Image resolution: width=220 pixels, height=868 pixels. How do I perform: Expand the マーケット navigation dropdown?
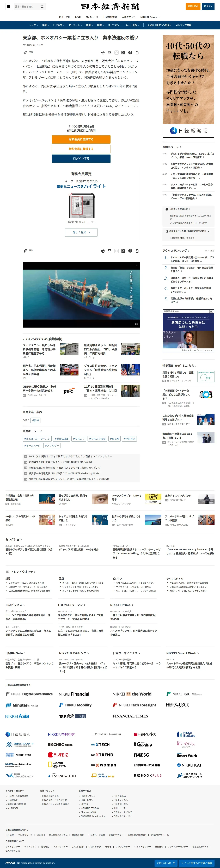click(x=75, y=25)
